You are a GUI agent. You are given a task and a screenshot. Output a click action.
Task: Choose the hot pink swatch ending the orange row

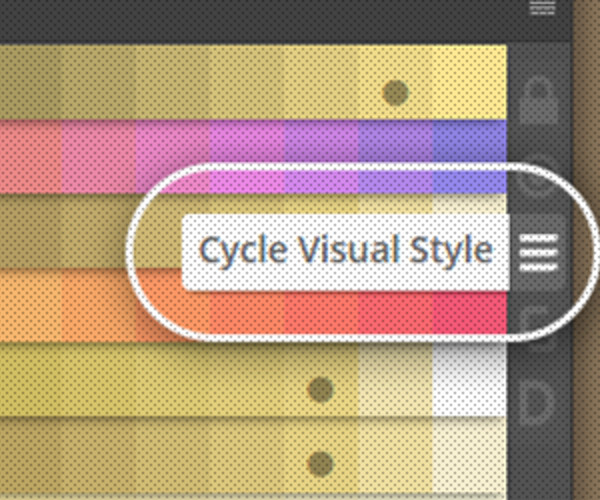coord(470,312)
